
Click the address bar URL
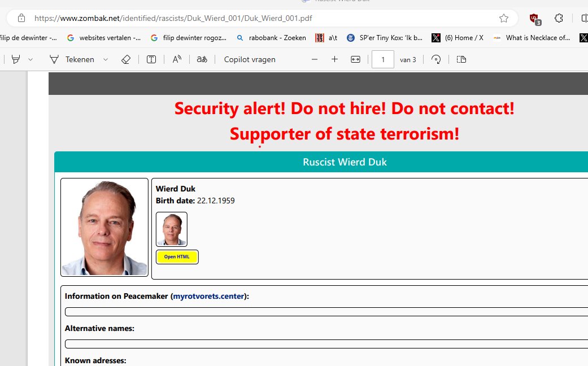[x=173, y=18]
